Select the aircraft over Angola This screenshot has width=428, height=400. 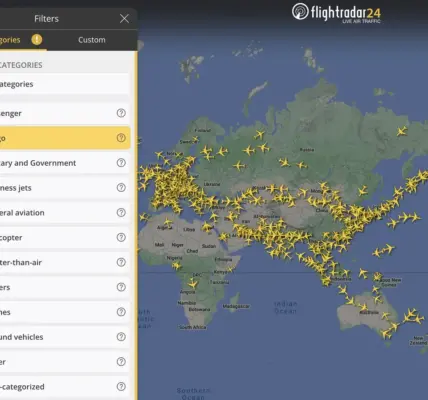pyautogui.click(x=192, y=284)
